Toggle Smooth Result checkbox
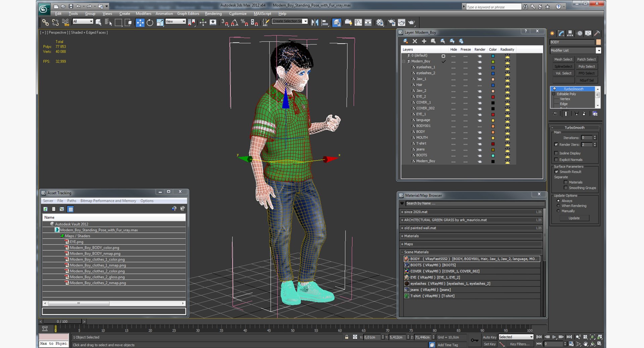 [x=556, y=172]
